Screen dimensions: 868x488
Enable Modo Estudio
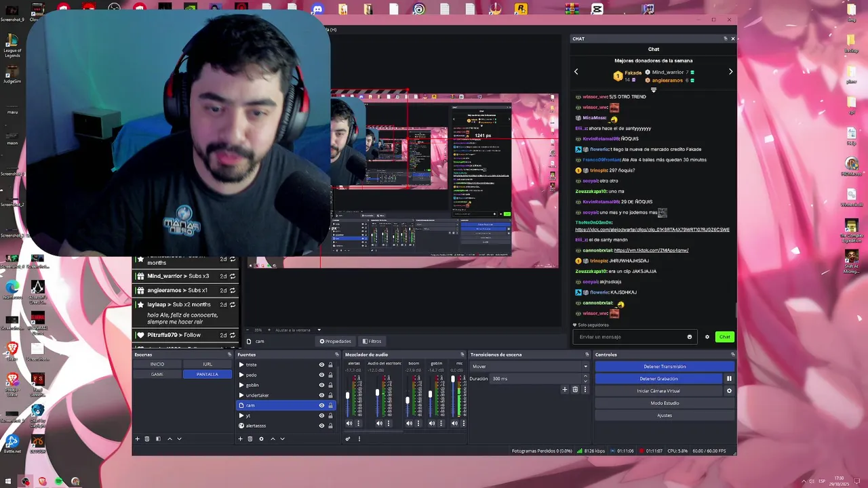[x=665, y=403]
